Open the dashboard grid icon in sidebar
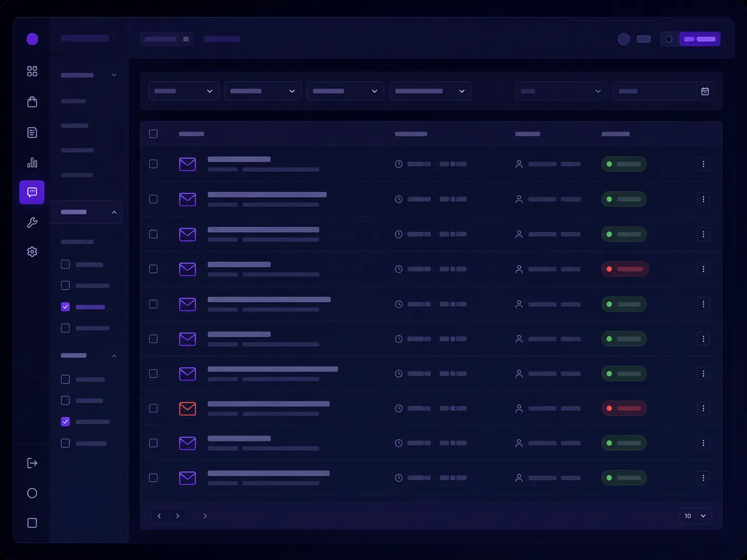The height and width of the screenshot is (560, 747). 32,71
